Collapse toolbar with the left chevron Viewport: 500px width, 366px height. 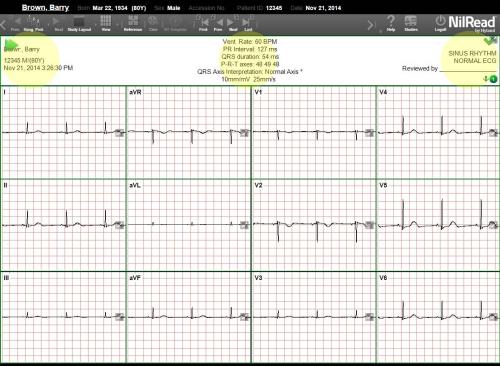tap(3, 24)
